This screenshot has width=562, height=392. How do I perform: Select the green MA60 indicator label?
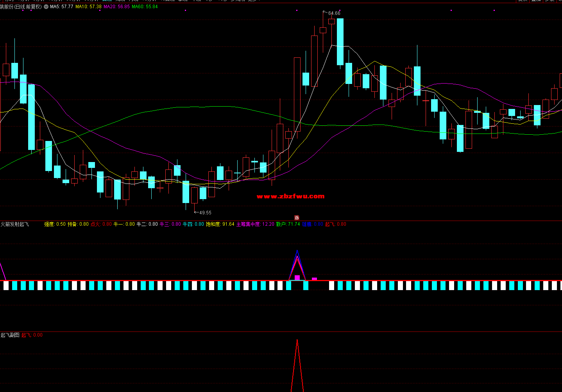pos(145,7)
